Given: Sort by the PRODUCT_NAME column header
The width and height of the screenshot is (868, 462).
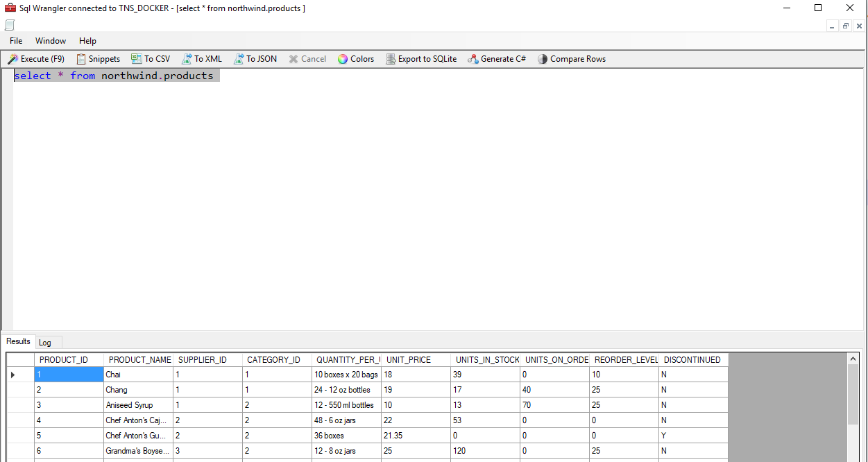Looking at the screenshot, I should point(139,360).
